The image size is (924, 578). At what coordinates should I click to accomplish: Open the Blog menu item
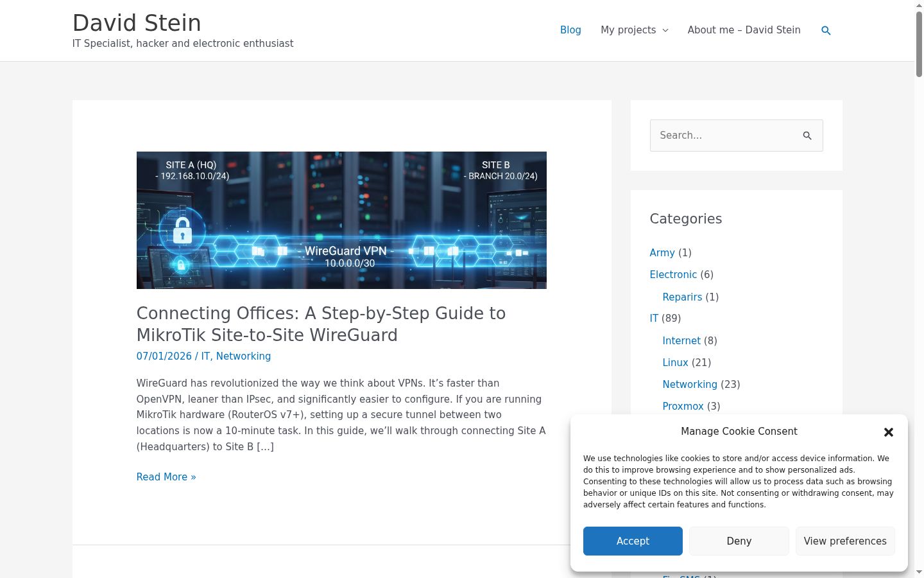(x=570, y=30)
